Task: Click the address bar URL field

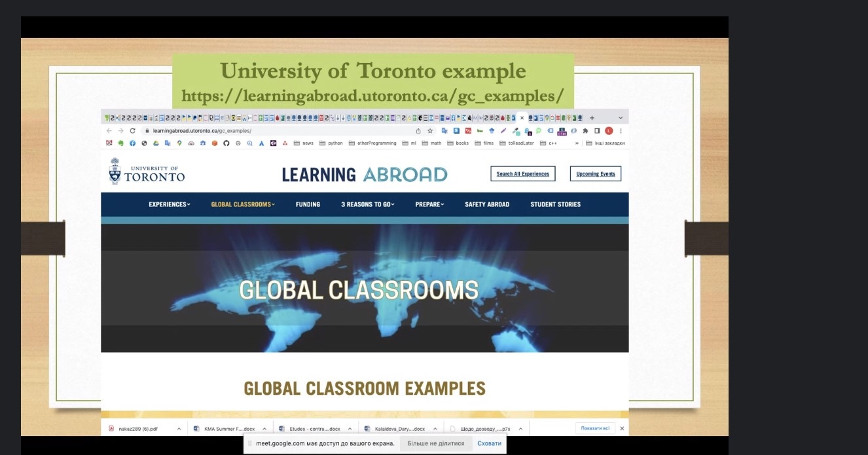Action: tap(275, 131)
